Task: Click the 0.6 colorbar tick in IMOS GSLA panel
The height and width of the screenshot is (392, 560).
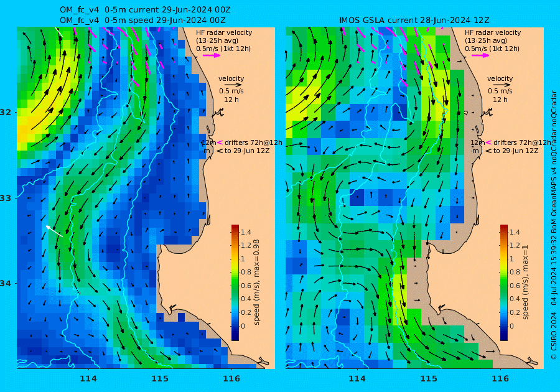Action: pyautogui.click(x=515, y=286)
